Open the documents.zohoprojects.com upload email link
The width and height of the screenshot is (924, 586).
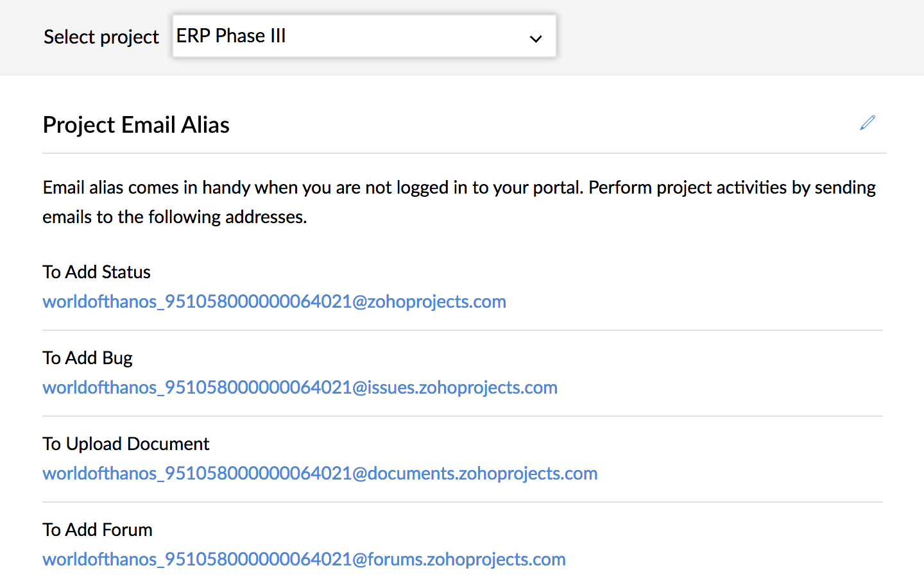click(320, 473)
